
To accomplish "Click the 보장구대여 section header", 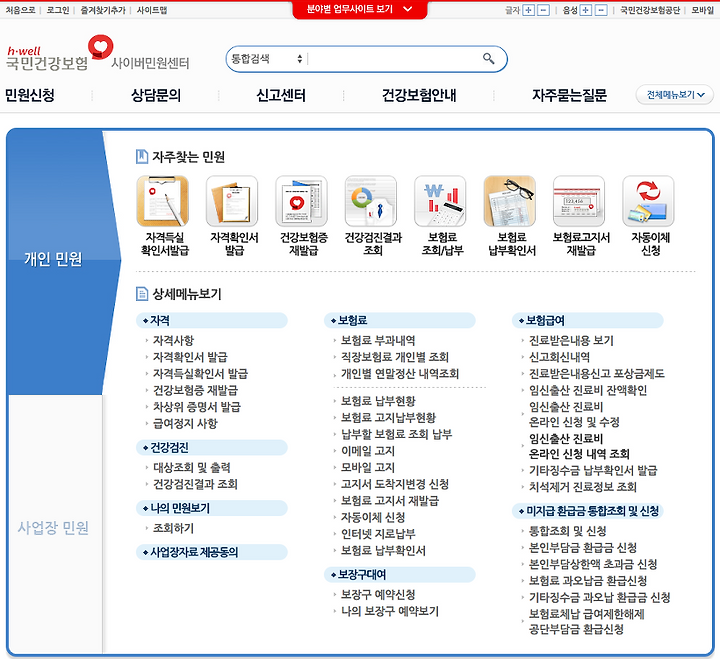I will tap(399, 575).
